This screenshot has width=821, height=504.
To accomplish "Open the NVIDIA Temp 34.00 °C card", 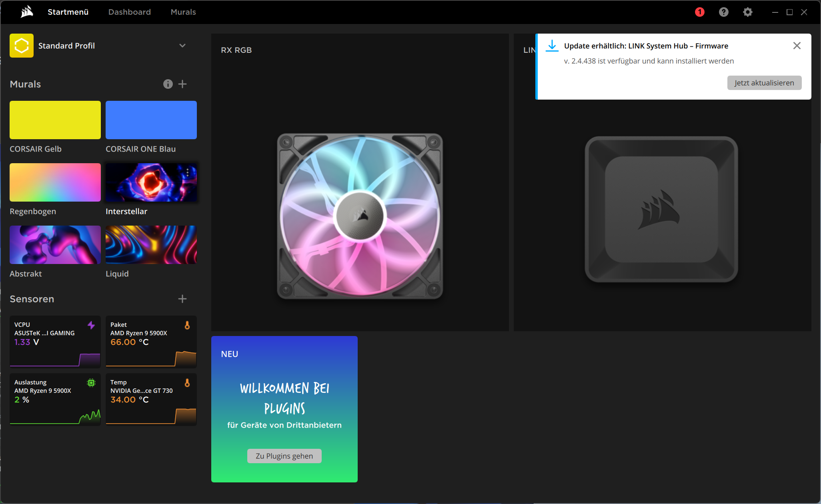I will (x=151, y=399).
